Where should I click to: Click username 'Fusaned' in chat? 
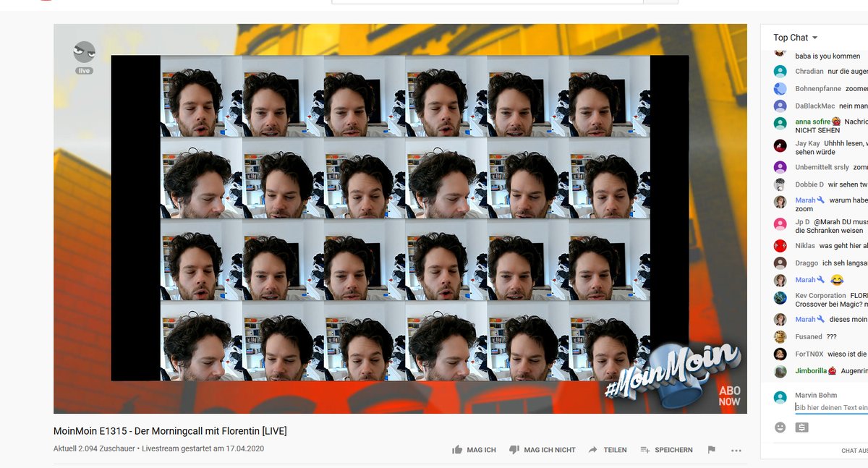pyautogui.click(x=809, y=336)
